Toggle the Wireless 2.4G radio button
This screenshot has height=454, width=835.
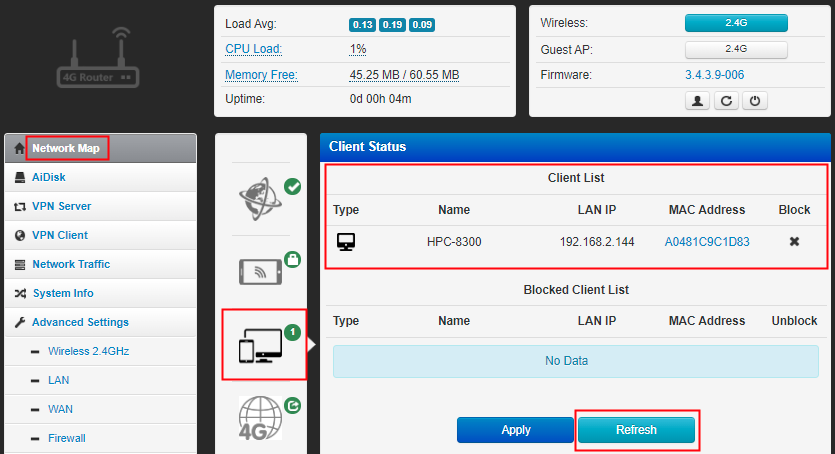pos(736,22)
